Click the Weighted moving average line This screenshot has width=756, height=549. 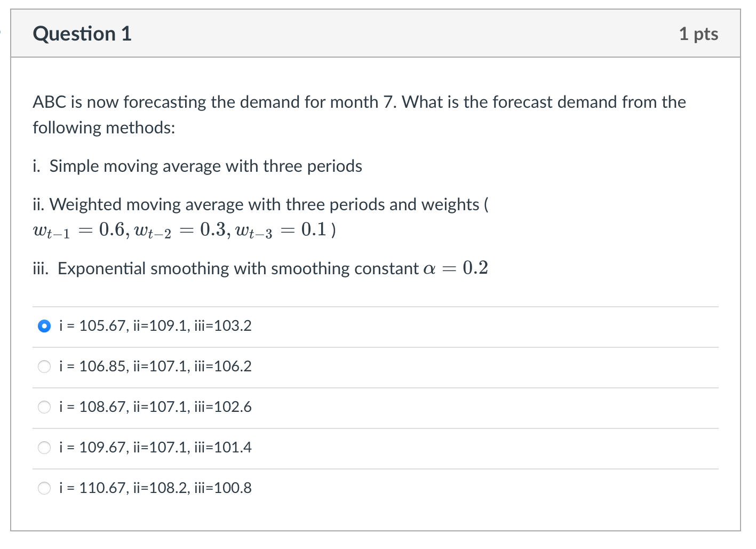point(260,204)
